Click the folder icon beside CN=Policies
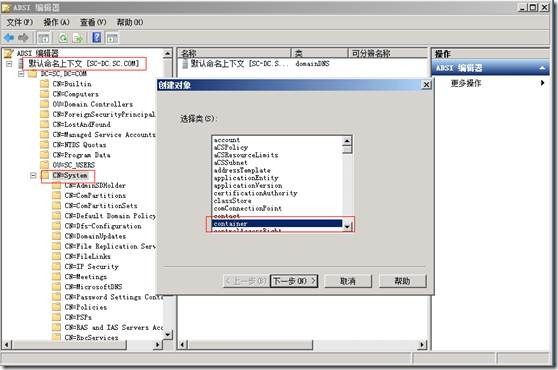Viewport: 558px width, 370px height. (x=57, y=307)
